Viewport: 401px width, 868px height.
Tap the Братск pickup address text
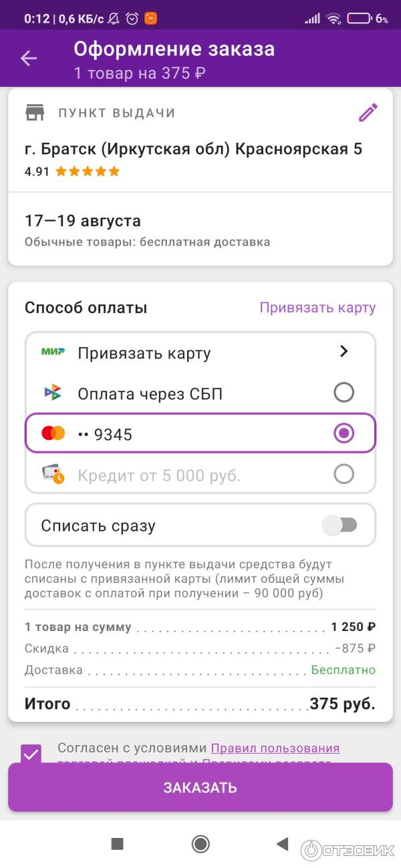[x=193, y=149]
